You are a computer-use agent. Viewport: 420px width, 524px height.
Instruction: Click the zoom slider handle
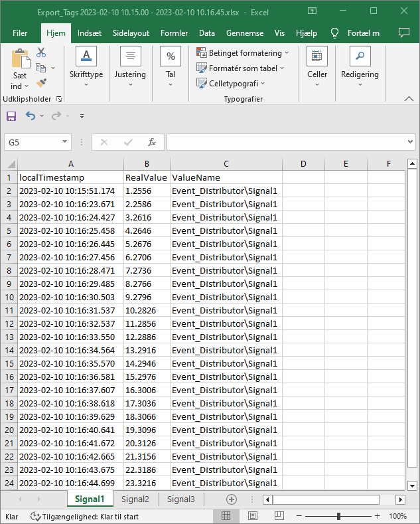[x=338, y=516]
